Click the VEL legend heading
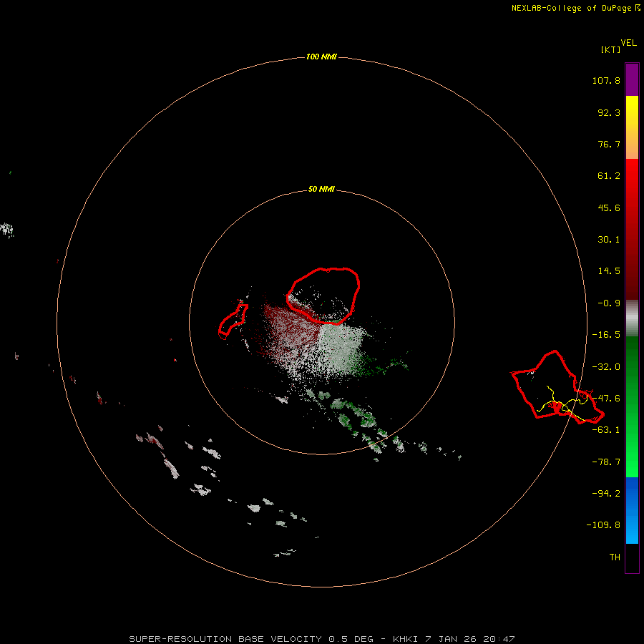Screen dimensions: 644x644 click(628, 43)
